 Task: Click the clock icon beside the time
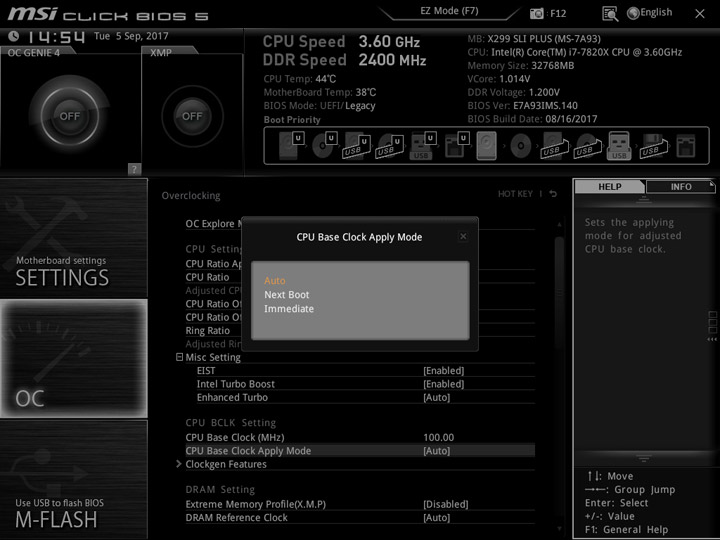[14, 36]
